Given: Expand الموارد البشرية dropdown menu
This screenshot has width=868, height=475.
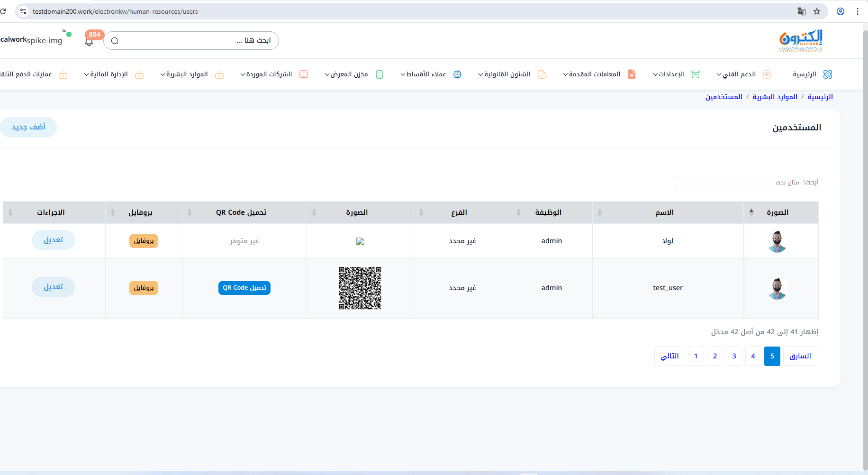Looking at the screenshot, I should [185, 74].
